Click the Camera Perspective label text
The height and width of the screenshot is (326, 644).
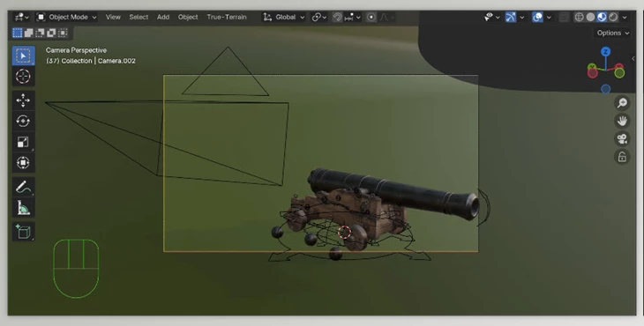(x=76, y=50)
